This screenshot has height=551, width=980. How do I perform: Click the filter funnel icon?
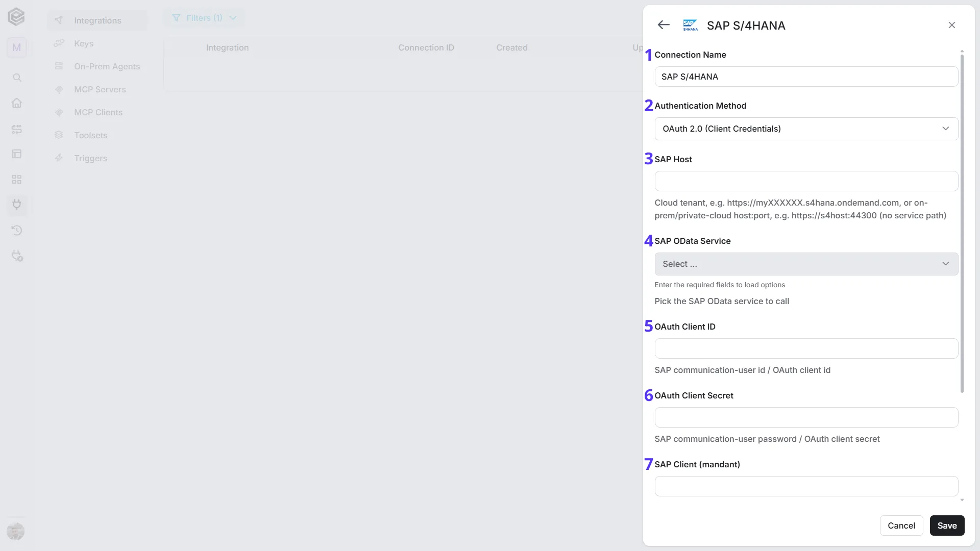[176, 18]
